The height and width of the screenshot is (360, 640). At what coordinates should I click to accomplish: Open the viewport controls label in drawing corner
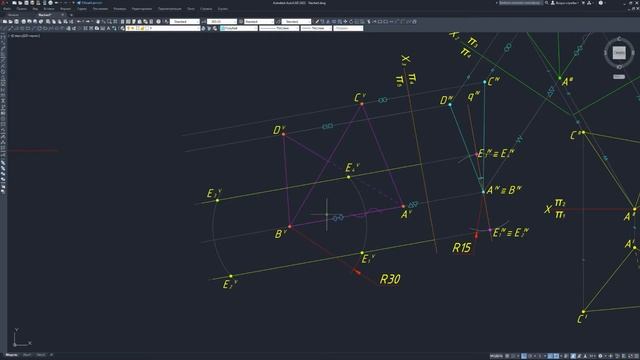(24, 36)
